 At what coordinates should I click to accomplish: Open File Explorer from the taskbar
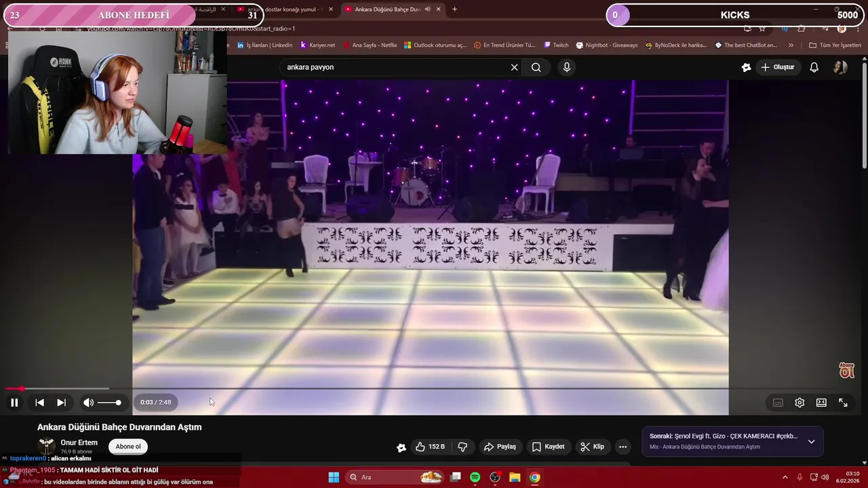pyautogui.click(x=515, y=477)
